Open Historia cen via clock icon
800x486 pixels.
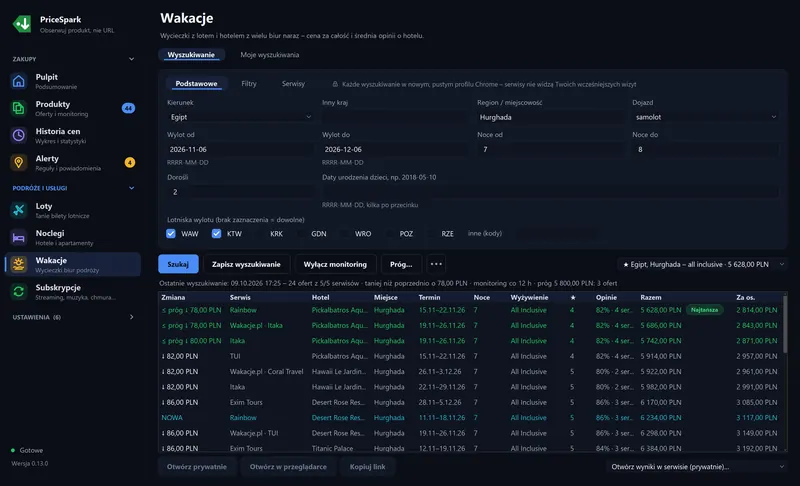[x=19, y=135]
